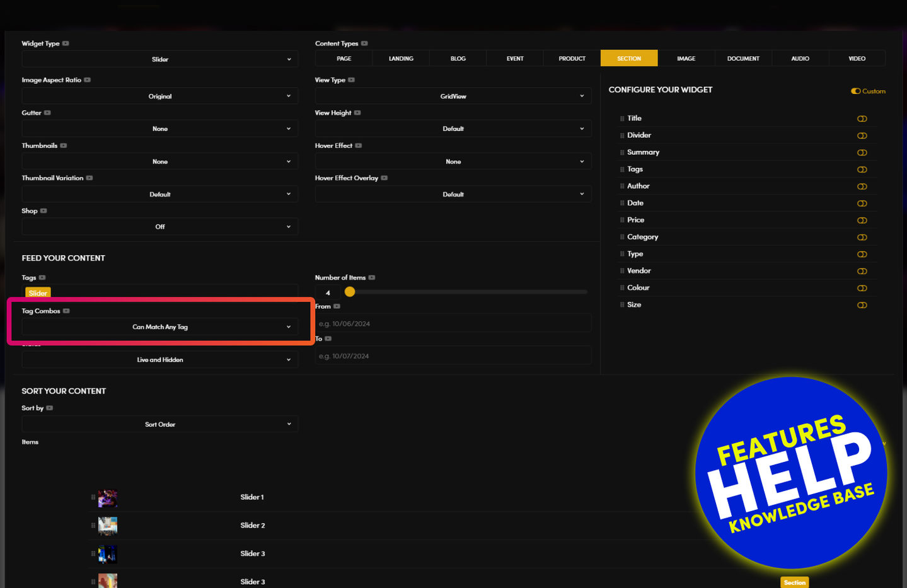
Task: Switch the Custom widget toggle
Action: tap(856, 91)
